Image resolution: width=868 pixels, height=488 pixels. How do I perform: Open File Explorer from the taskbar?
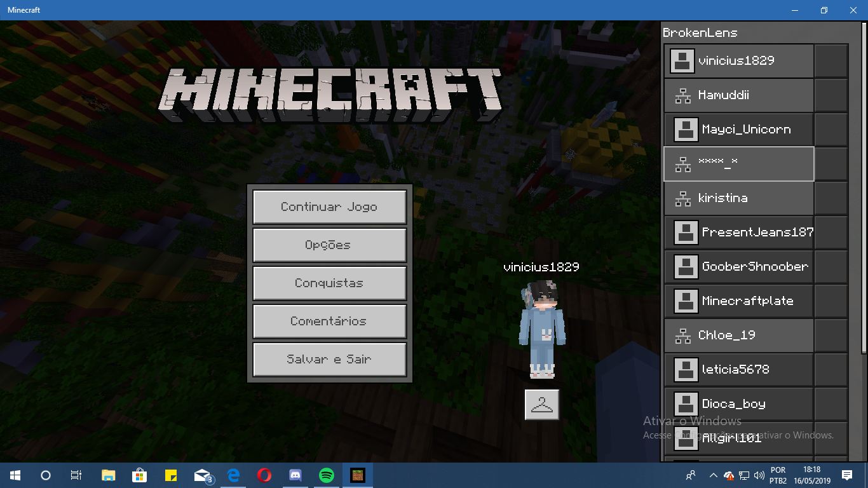tap(109, 475)
